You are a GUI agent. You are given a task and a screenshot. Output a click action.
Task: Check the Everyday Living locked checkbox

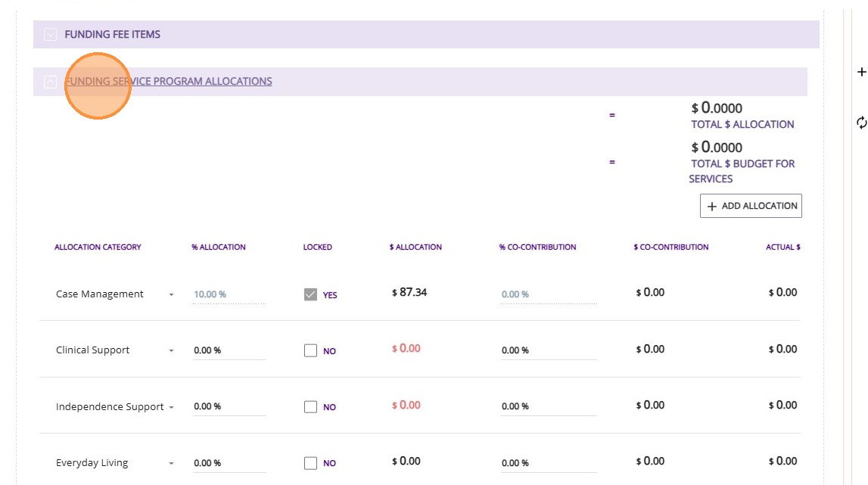pyautogui.click(x=310, y=462)
